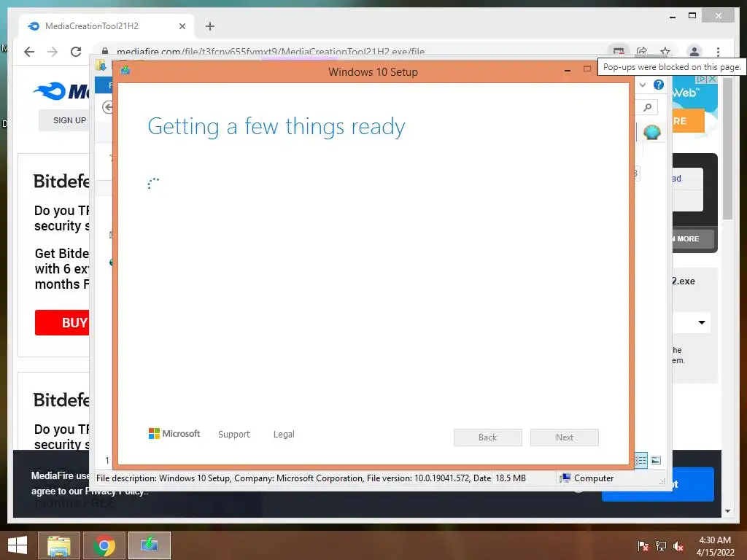Open a new Chrome tab

[210, 26]
